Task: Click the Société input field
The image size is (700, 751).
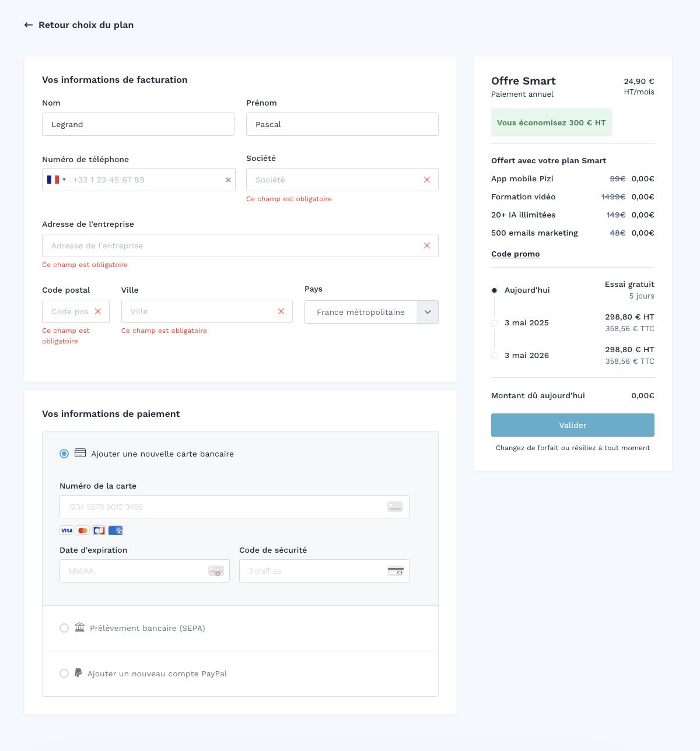Action: (342, 180)
